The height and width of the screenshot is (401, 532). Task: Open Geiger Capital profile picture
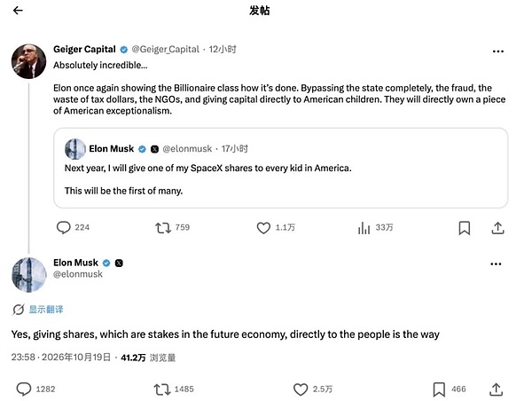[28, 61]
